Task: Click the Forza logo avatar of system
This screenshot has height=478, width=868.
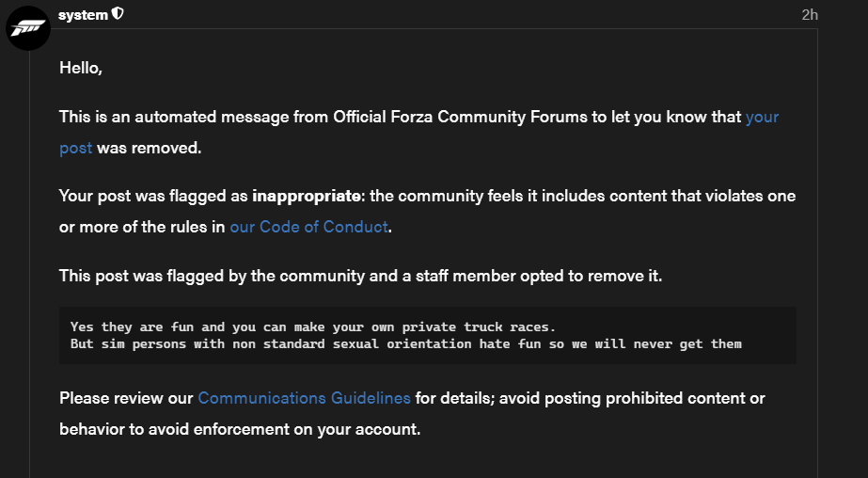Action: (x=27, y=28)
